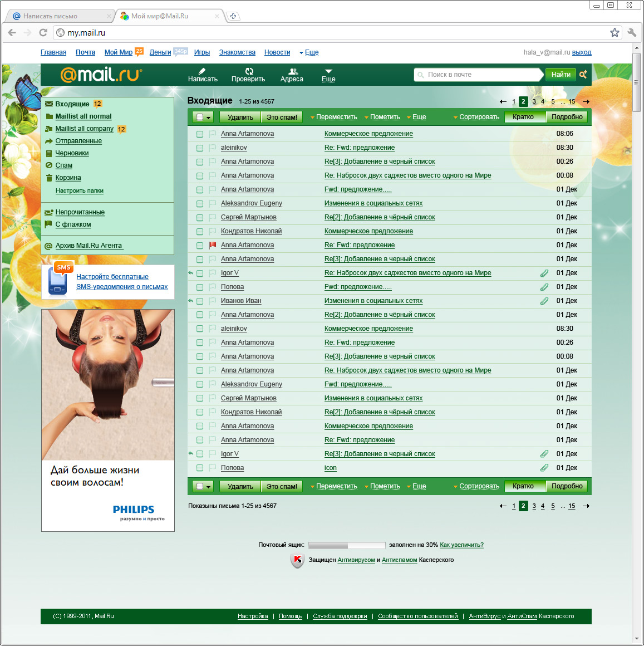Click the page vertical scrollbar thumb
Image resolution: width=644 pixels, height=646 pixels.
click(x=637, y=81)
